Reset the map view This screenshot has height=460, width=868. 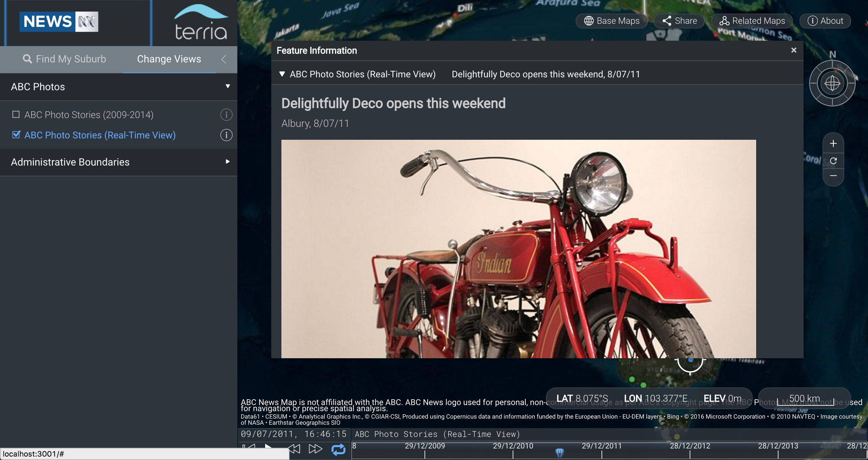click(x=833, y=160)
